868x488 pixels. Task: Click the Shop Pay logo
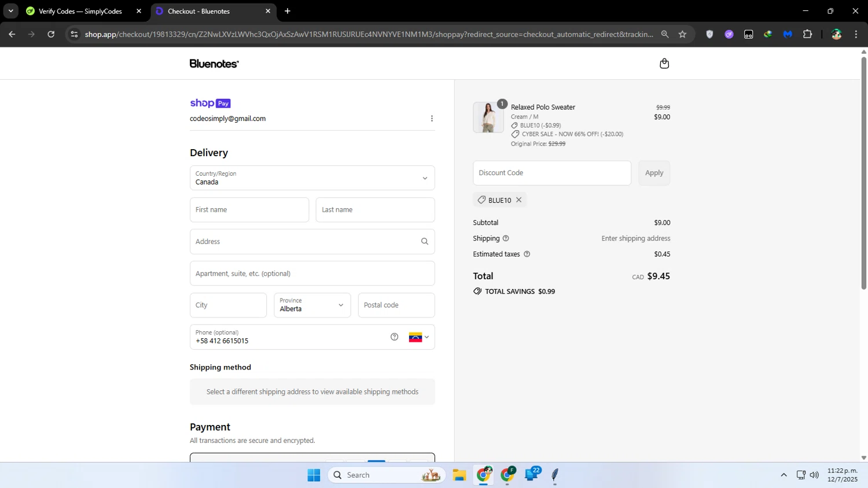click(x=211, y=103)
